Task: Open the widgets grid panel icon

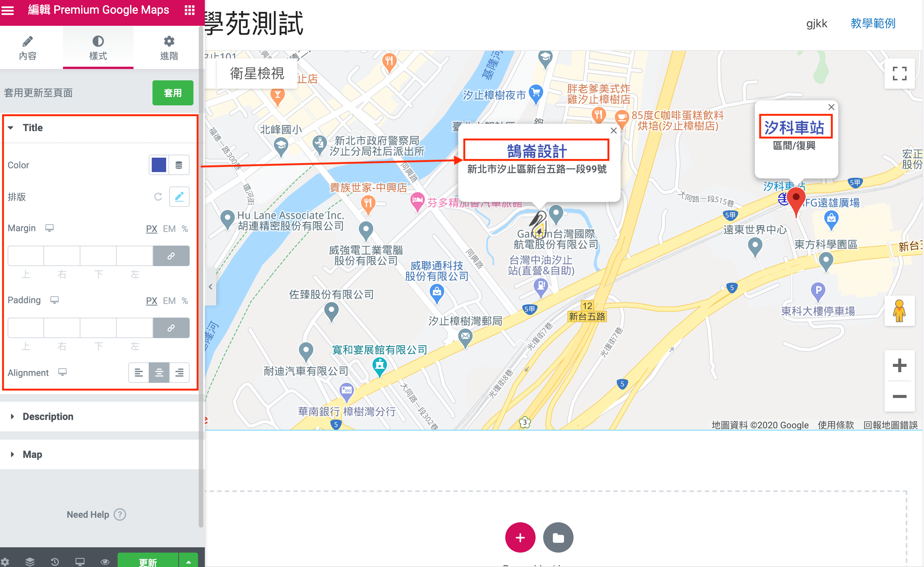Action: click(190, 10)
